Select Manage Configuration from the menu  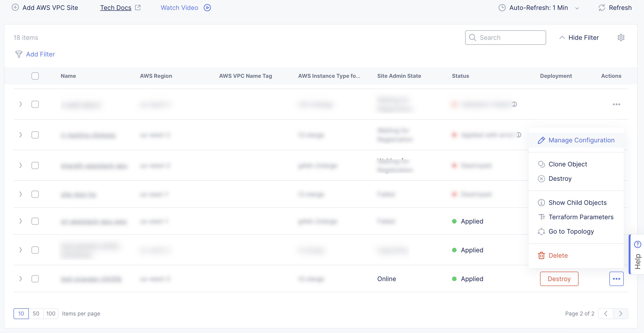tap(581, 140)
